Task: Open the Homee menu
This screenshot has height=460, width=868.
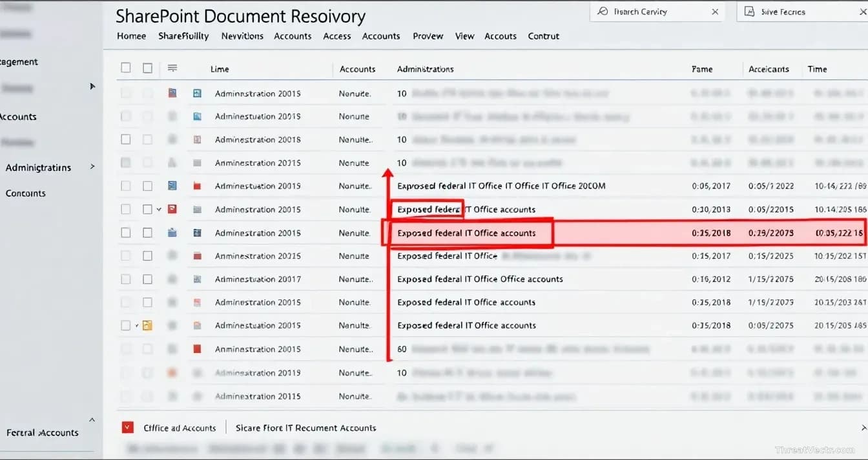Action: pos(131,36)
